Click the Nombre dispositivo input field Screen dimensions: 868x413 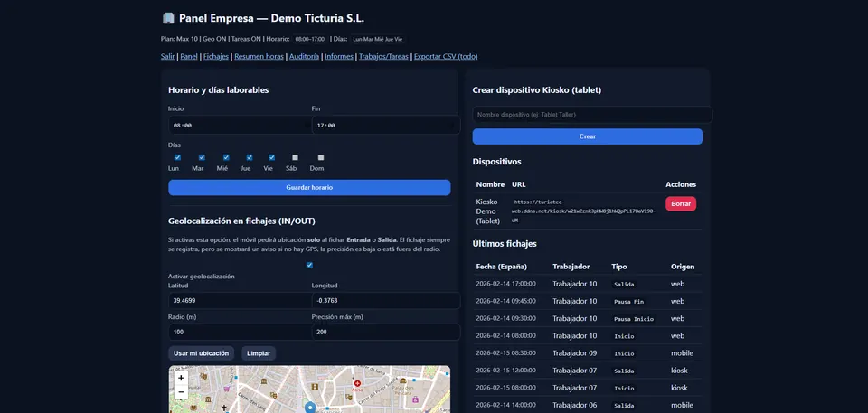click(x=592, y=115)
